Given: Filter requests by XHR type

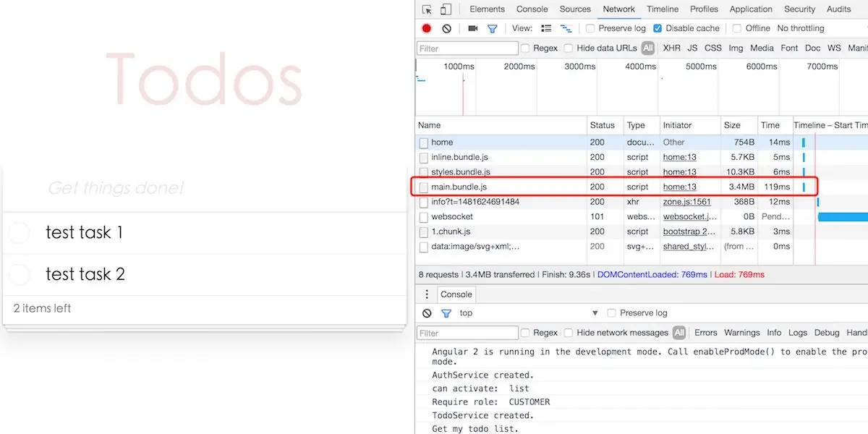Looking at the screenshot, I should 671,48.
